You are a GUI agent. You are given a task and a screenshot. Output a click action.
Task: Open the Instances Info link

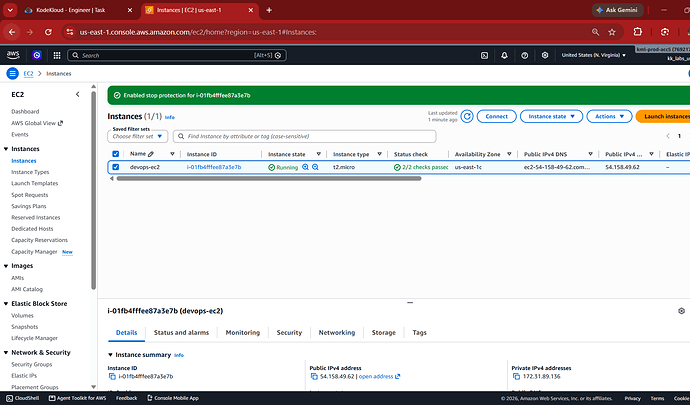169,118
